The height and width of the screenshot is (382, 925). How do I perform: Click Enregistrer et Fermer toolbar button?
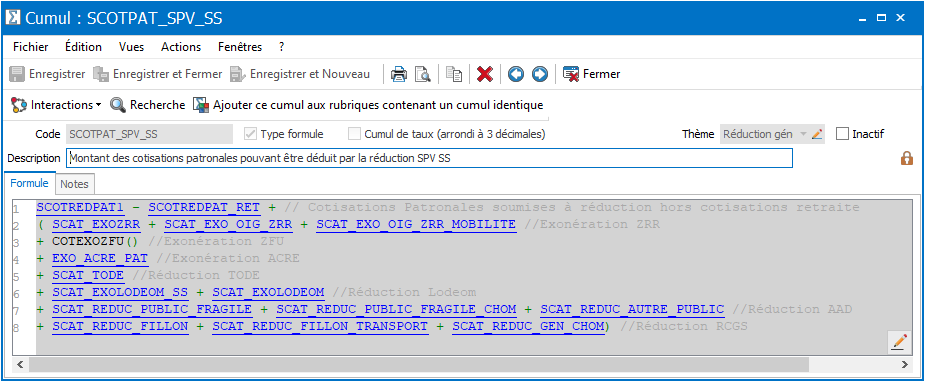point(159,74)
